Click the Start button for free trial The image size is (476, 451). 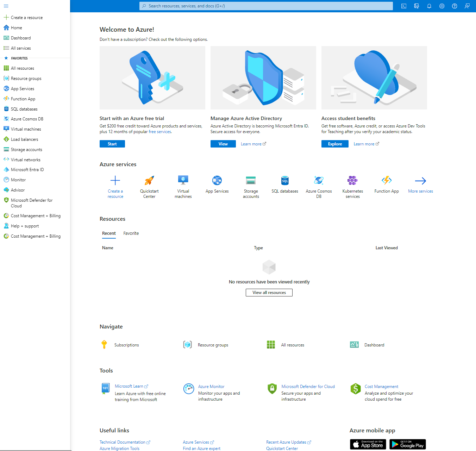tap(112, 144)
